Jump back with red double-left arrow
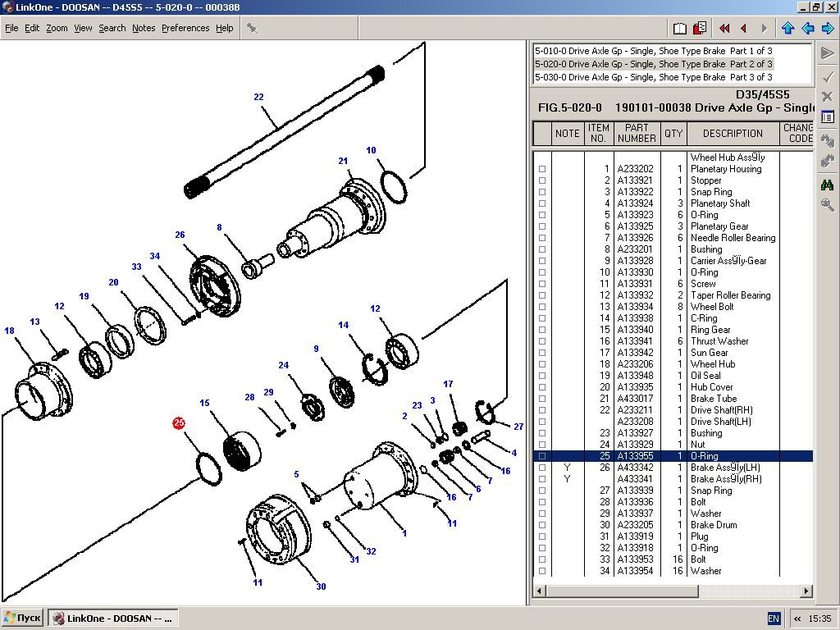 [724, 29]
